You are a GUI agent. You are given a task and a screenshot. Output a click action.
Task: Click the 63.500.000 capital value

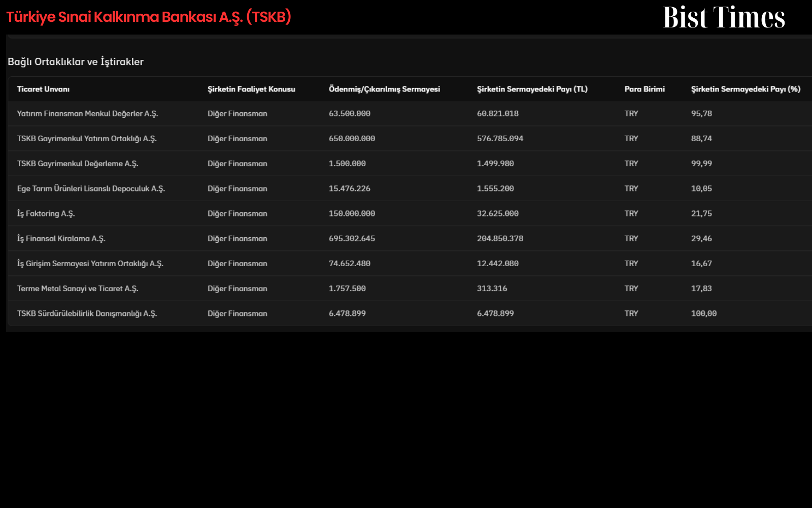click(x=350, y=114)
